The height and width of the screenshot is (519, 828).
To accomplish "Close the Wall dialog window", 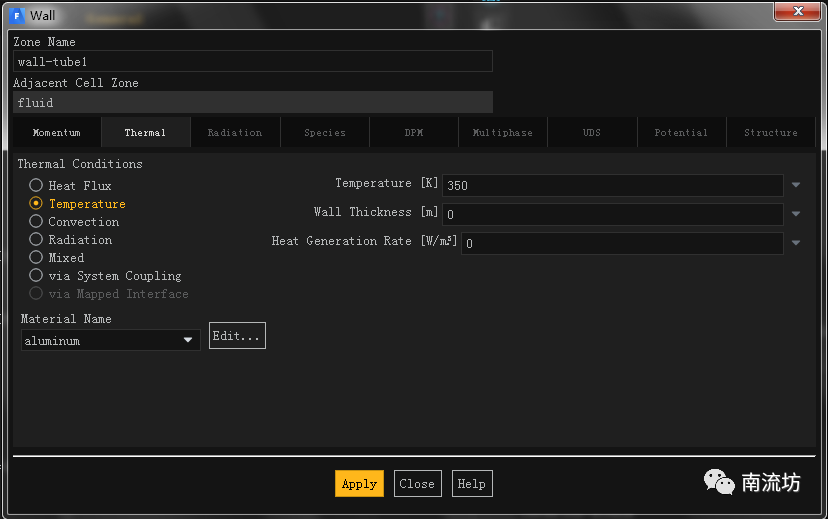I will (x=799, y=12).
